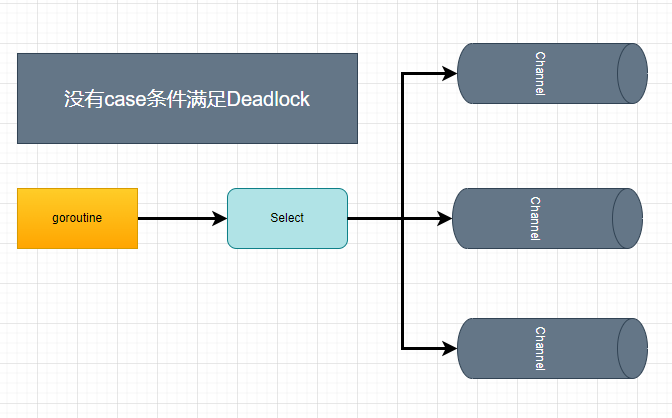
Task: Click the arrow between goroutine and Select
Action: [175, 218]
